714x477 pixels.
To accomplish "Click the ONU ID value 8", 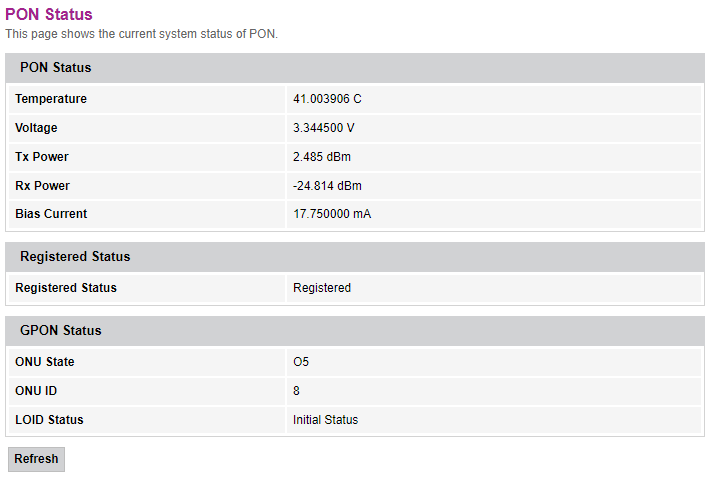I will point(296,391).
